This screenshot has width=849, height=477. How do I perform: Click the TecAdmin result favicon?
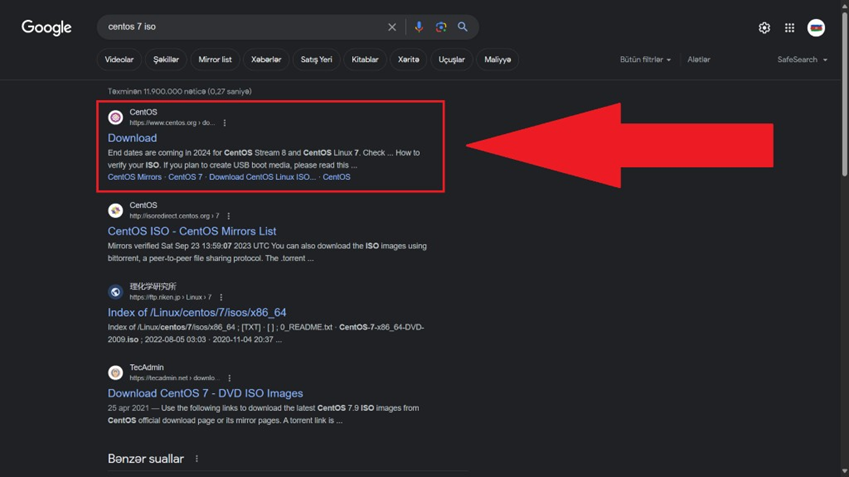pyautogui.click(x=115, y=373)
